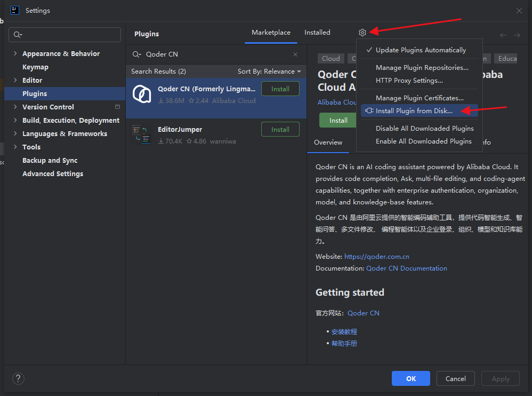This screenshot has width=532, height=396.
Task: Toggle Update Plugins Automatically
Action: pos(420,50)
